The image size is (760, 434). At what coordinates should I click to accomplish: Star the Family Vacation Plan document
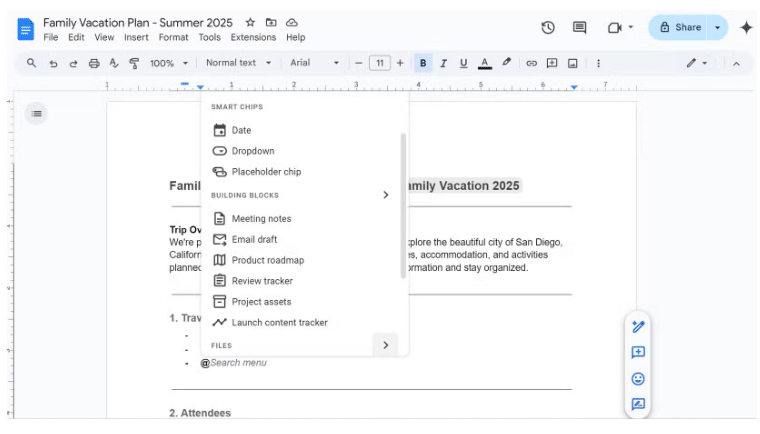tap(250, 22)
